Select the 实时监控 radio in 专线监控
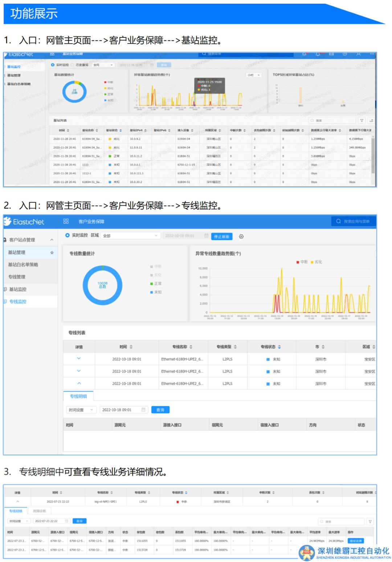This screenshot has height=562, width=392. tap(67, 235)
